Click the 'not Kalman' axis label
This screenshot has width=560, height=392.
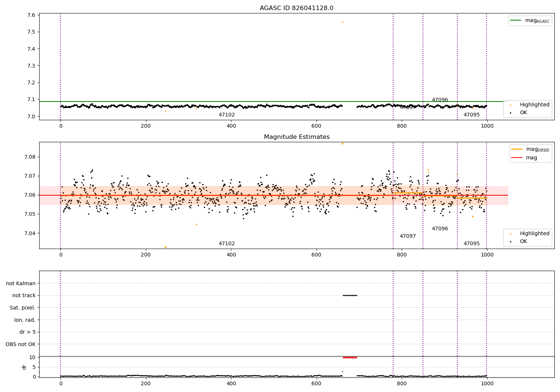pyautogui.click(x=21, y=284)
